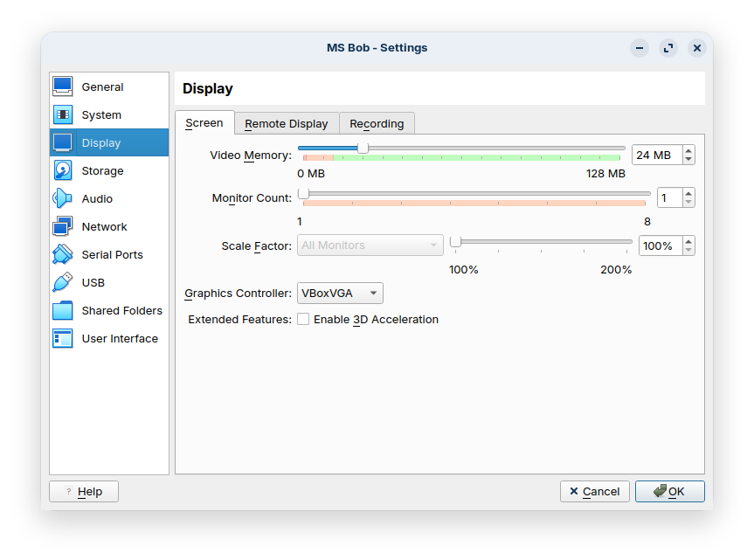754x560 pixels.
Task: Switch to the Remote Display tab
Action: [287, 124]
